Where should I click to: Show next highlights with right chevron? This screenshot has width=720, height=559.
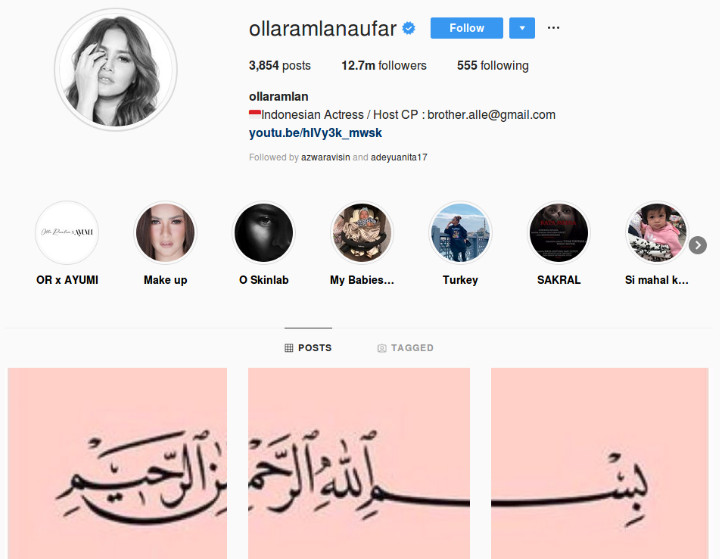[x=698, y=245]
